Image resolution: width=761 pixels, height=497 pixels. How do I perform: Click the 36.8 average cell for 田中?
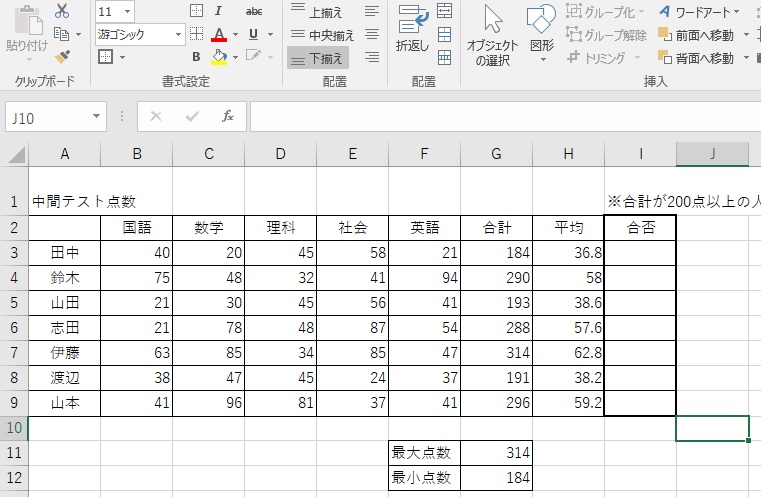click(x=568, y=253)
